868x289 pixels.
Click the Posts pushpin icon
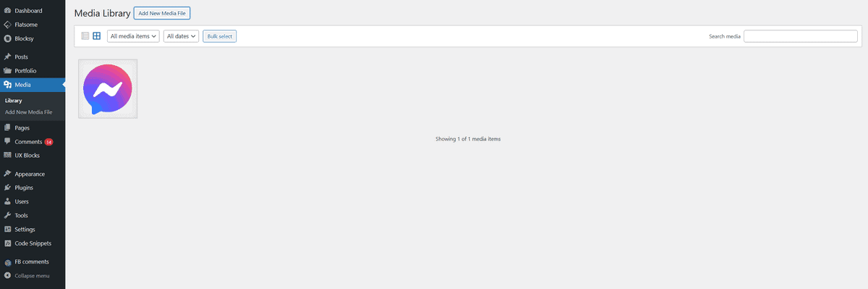tap(7, 56)
